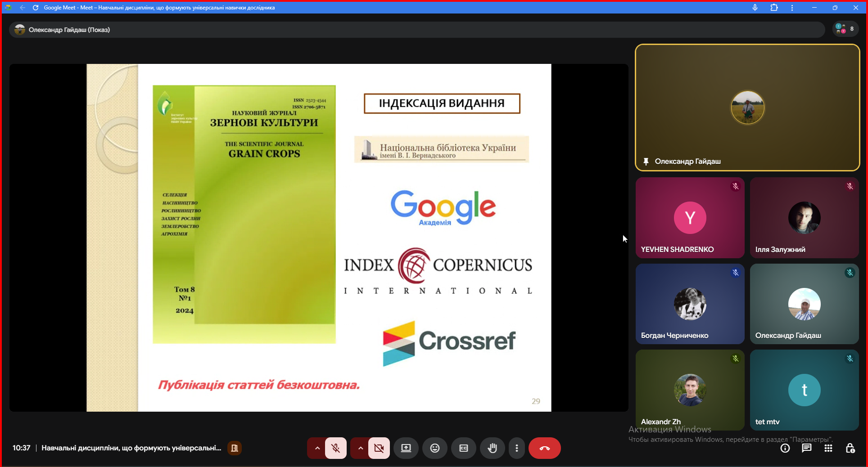The image size is (868, 467).
Task: Turn on the camera in the call controls
Action: (379, 448)
